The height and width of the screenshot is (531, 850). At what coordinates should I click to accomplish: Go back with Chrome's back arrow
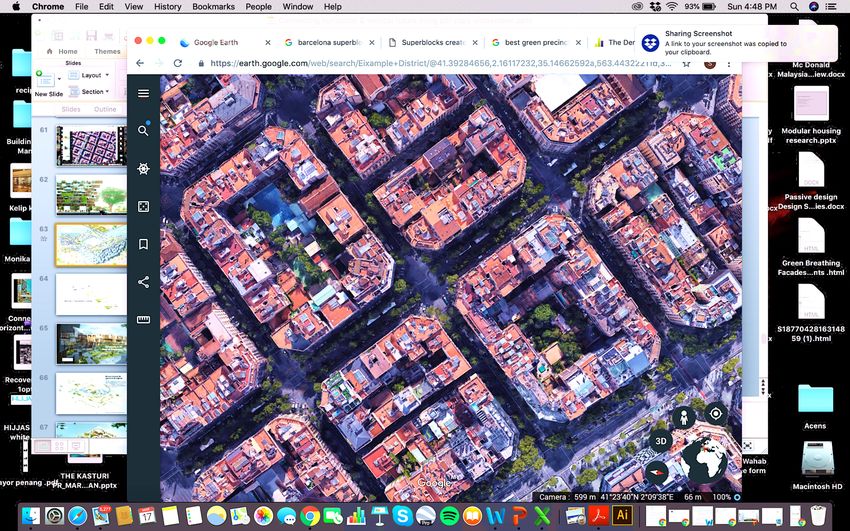tap(140, 63)
